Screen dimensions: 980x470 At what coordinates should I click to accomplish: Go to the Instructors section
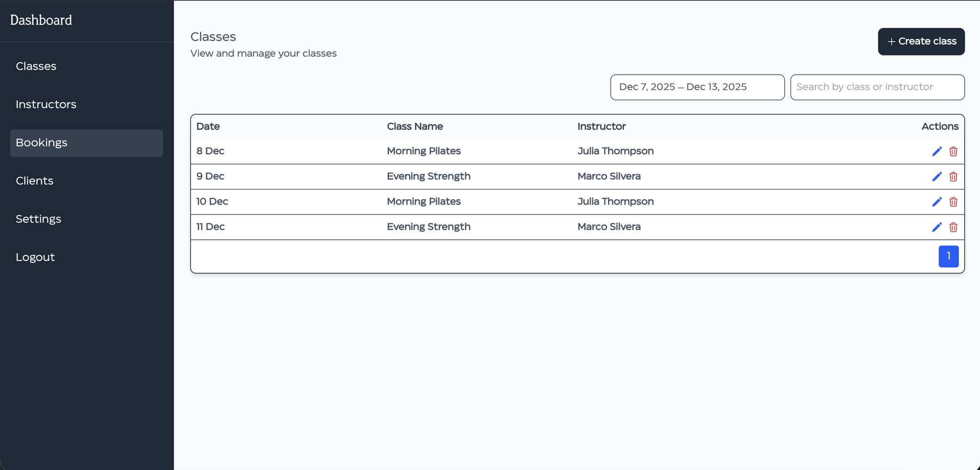pos(46,104)
